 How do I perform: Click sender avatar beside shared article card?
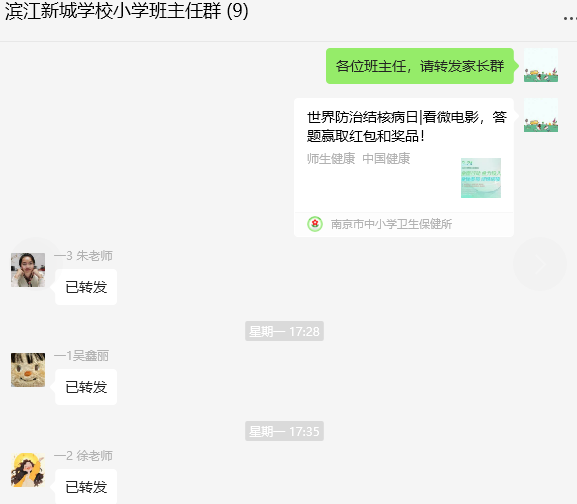[541, 115]
